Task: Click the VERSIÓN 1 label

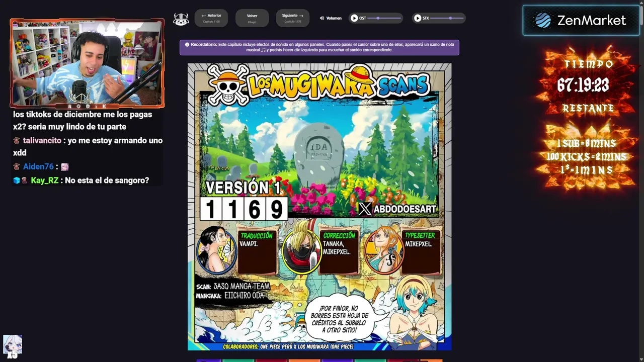Action: tap(243, 188)
